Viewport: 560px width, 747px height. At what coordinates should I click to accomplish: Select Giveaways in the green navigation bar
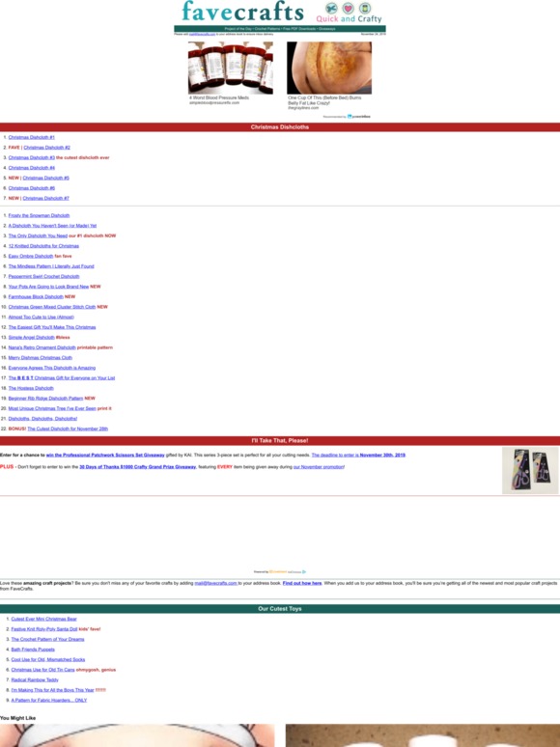pyautogui.click(x=327, y=29)
